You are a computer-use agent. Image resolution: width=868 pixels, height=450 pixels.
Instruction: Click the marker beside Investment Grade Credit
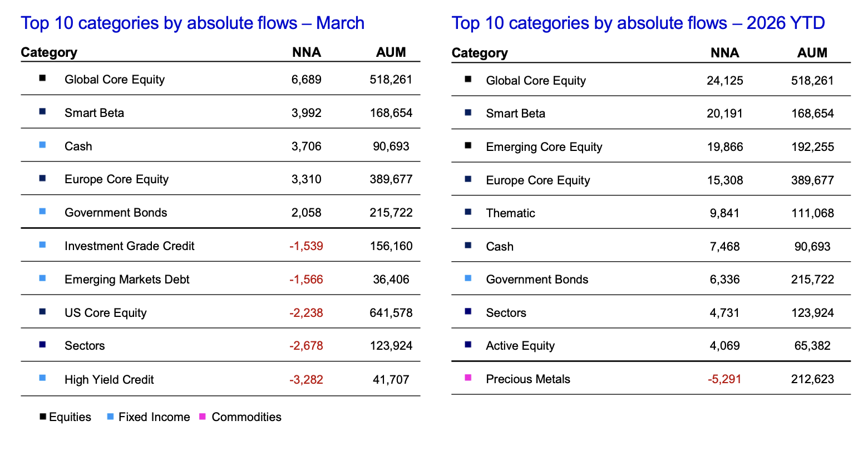tap(42, 244)
